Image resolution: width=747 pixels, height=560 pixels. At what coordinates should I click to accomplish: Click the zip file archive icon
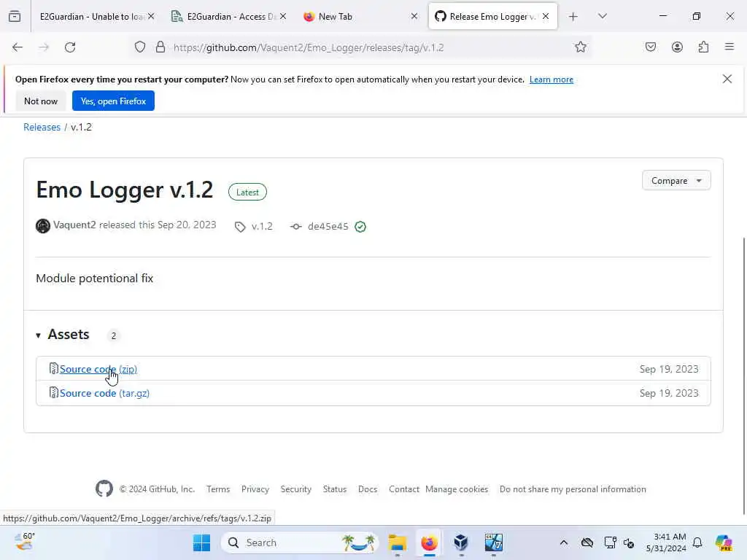click(54, 368)
